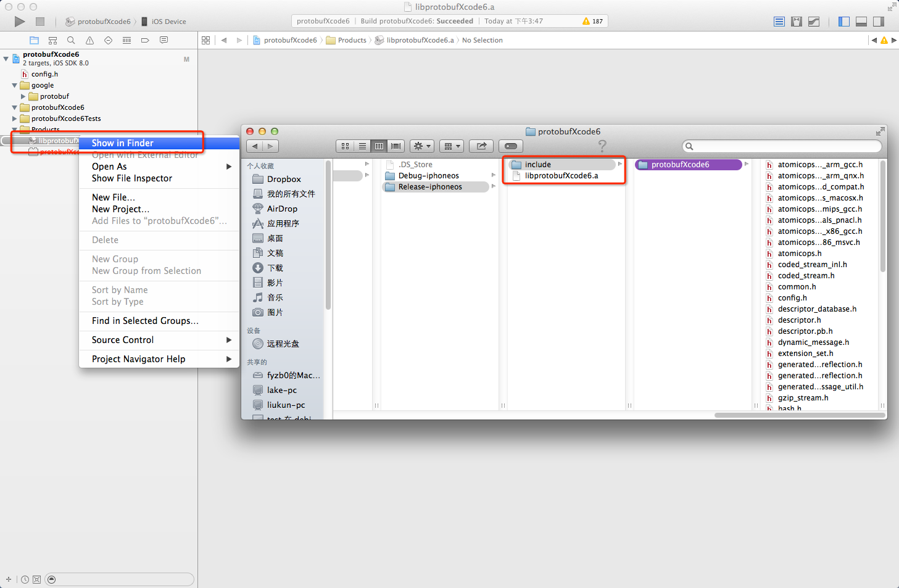The image size is (899, 588).
Task: Go back in Xcode editor history
Action: coord(224,40)
